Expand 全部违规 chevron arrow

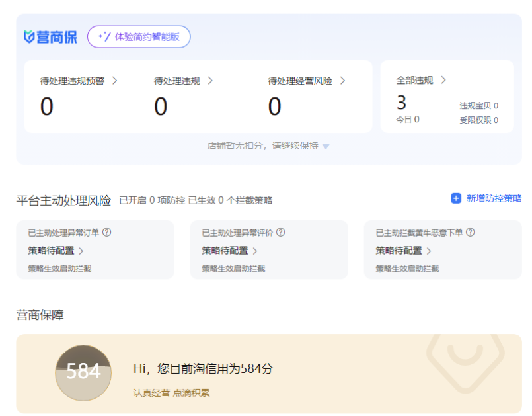(x=443, y=80)
